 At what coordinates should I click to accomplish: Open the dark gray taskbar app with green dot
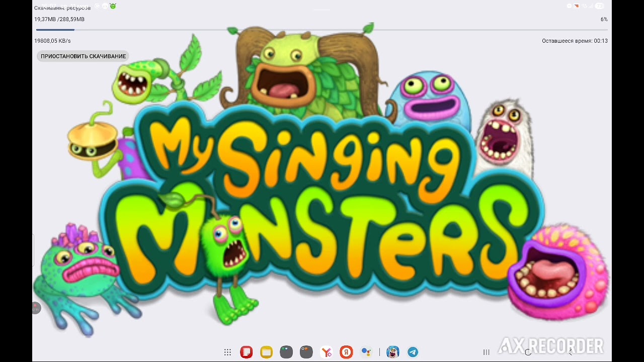pos(286,352)
